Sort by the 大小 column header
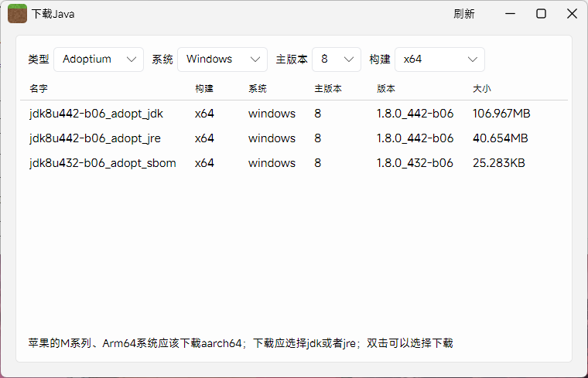This screenshot has height=378, width=588. [x=482, y=89]
